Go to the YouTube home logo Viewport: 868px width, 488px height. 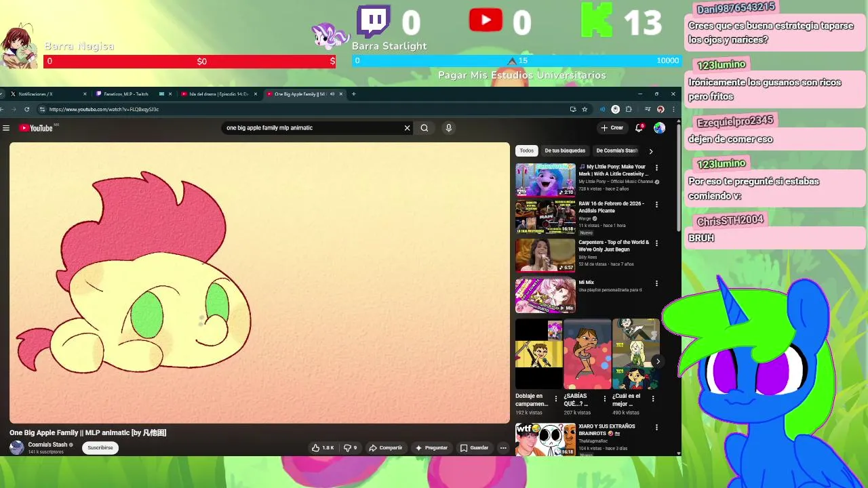tap(36, 128)
